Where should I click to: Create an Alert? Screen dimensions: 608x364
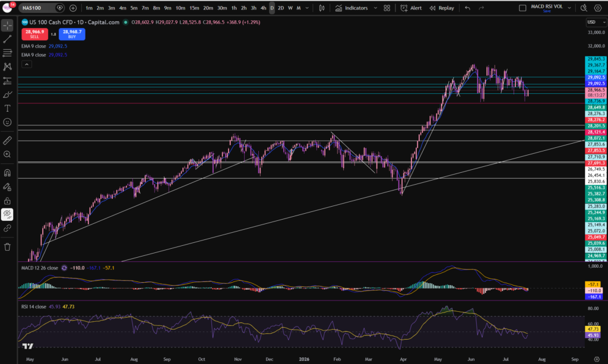tap(411, 8)
